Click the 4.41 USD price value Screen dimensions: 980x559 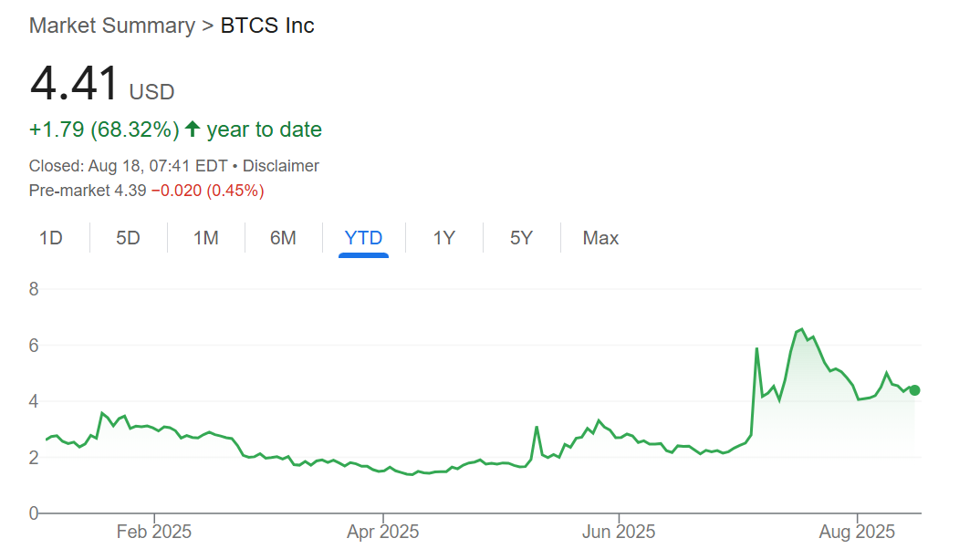[x=75, y=85]
